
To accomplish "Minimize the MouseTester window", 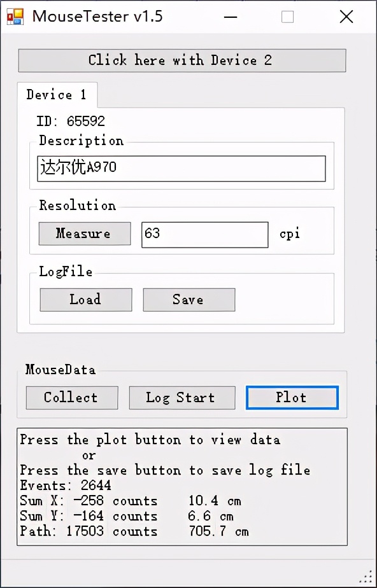I will pos(231,17).
